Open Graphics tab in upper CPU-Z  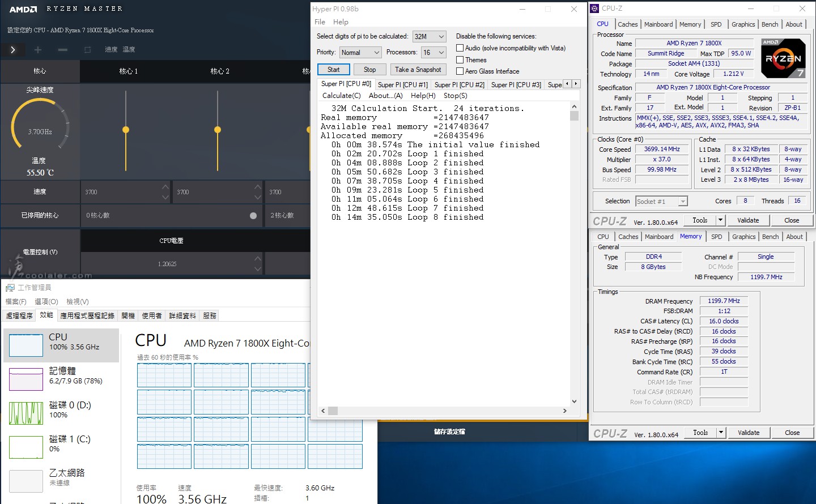coord(743,24)
